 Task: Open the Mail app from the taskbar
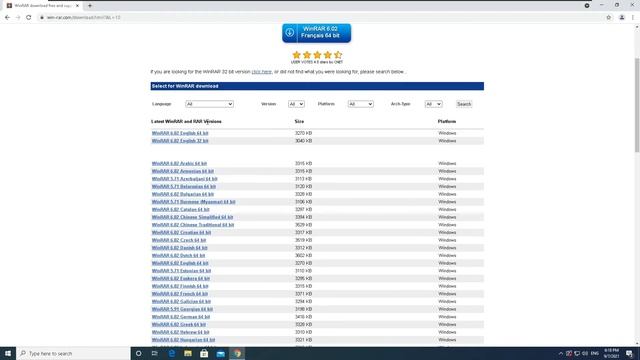tap(220, 353)
